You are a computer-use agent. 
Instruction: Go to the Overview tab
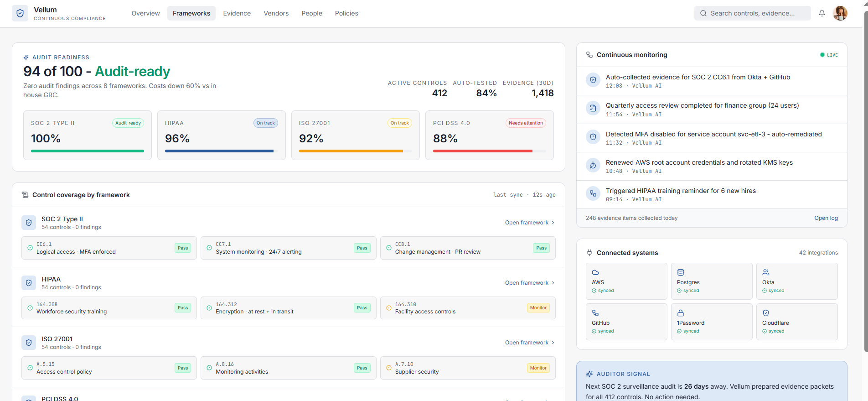pyautogui.click(x=146, y=13)
